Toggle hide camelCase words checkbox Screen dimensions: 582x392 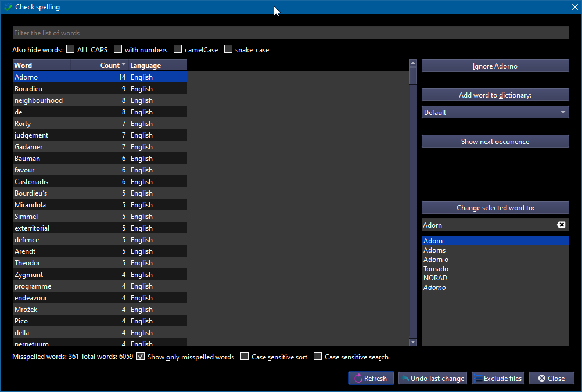click(178, 49)
